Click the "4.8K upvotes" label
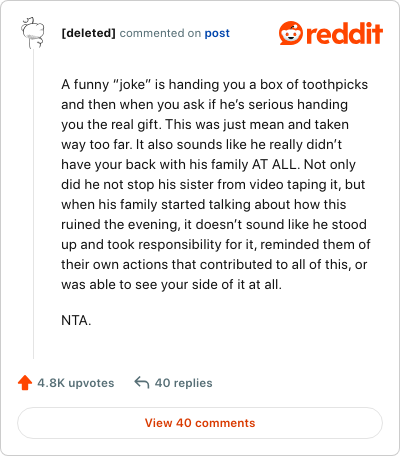This screenshot has height=456, width=400. pyautogui.click(x=76, y=383)
